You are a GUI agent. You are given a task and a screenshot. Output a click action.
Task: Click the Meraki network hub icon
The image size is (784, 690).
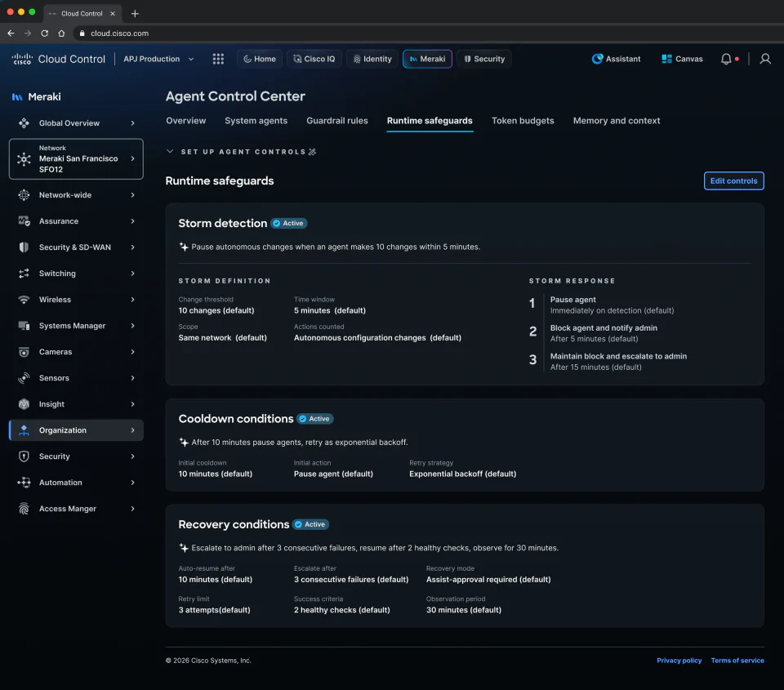click(24, 159)
